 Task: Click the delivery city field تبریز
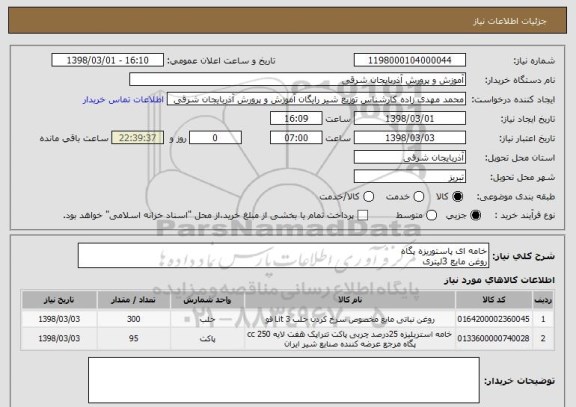pos(410,176)
